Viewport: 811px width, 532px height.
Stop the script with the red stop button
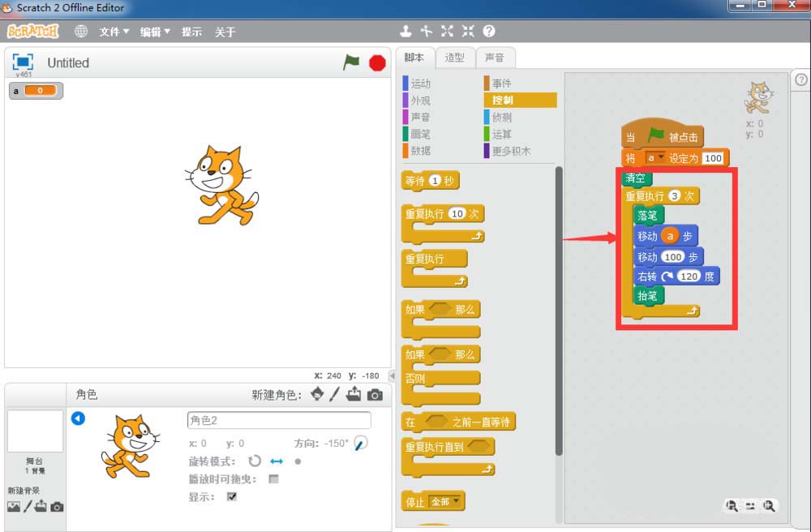tap(378, 63)
